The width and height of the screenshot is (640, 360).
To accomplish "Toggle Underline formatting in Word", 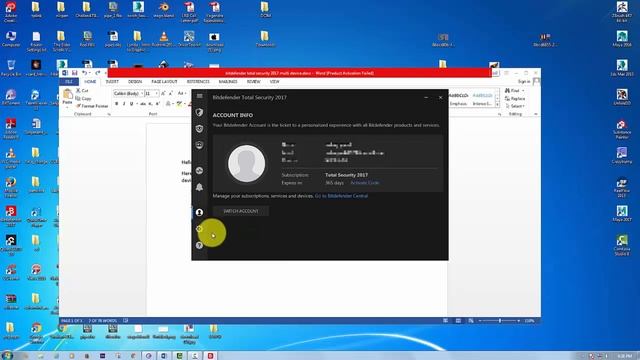I will click(131, 104).
